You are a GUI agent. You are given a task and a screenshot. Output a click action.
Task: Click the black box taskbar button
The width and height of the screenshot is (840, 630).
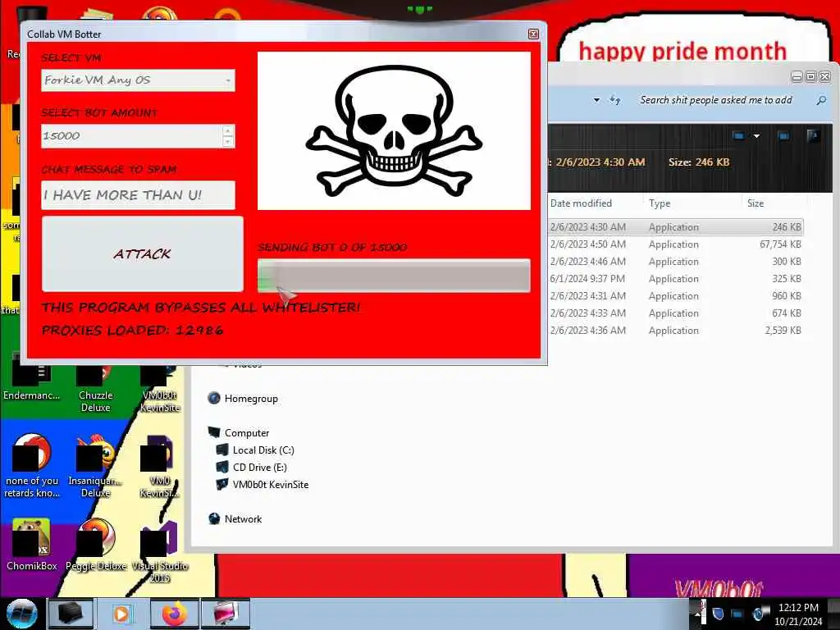point(71,614)
